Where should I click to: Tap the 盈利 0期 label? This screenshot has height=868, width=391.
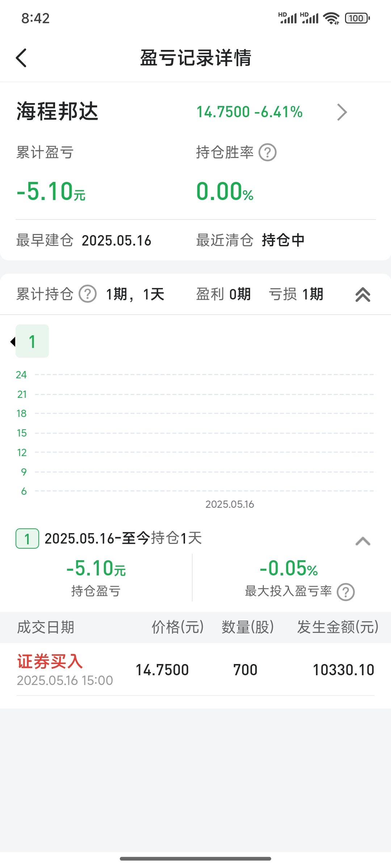pyautogui.click(x=223, y=294)
